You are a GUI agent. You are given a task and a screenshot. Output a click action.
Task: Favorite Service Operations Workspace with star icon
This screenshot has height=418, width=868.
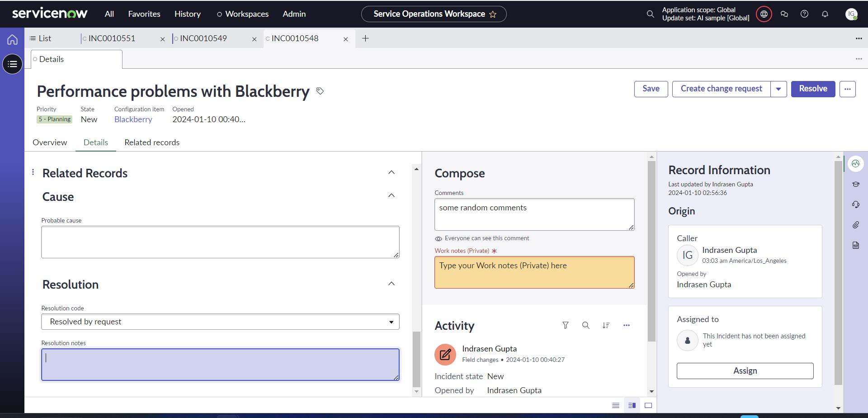[x=493, y=14]
